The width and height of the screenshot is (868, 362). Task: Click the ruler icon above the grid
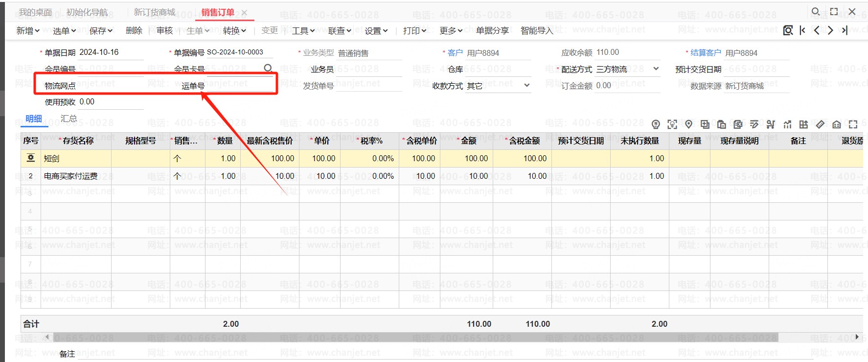(x=820, y=124)
